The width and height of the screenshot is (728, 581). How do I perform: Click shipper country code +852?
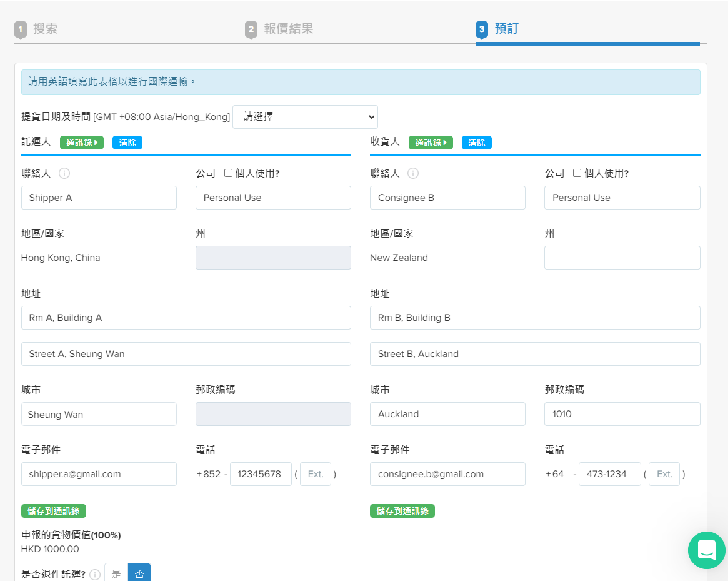coord(209,474)
